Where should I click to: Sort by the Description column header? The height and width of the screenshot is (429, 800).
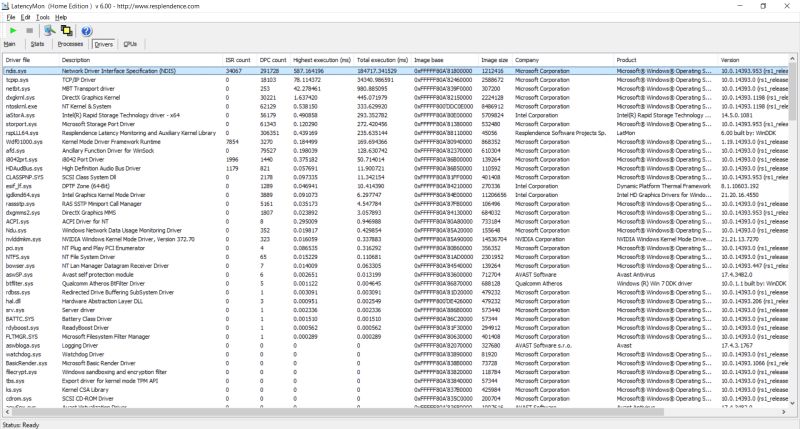pos(141,60)
